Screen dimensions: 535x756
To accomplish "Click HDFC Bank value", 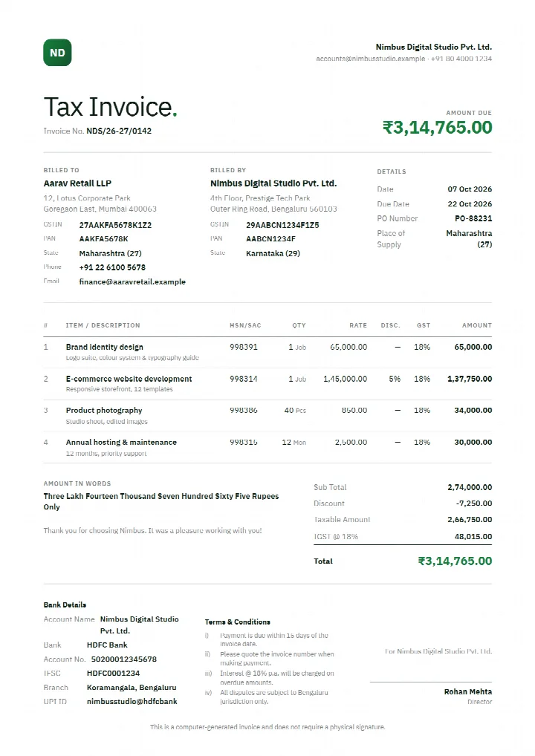I will click(x=107, y=645).
